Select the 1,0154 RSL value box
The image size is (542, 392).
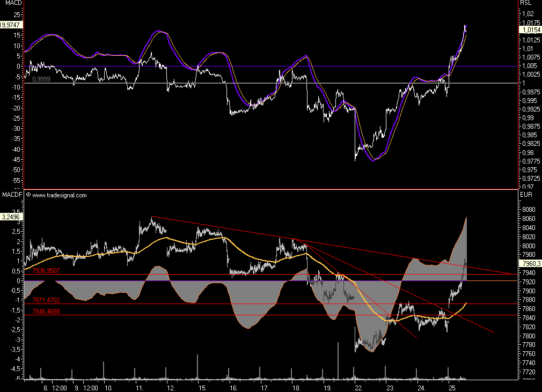(529, 31)
